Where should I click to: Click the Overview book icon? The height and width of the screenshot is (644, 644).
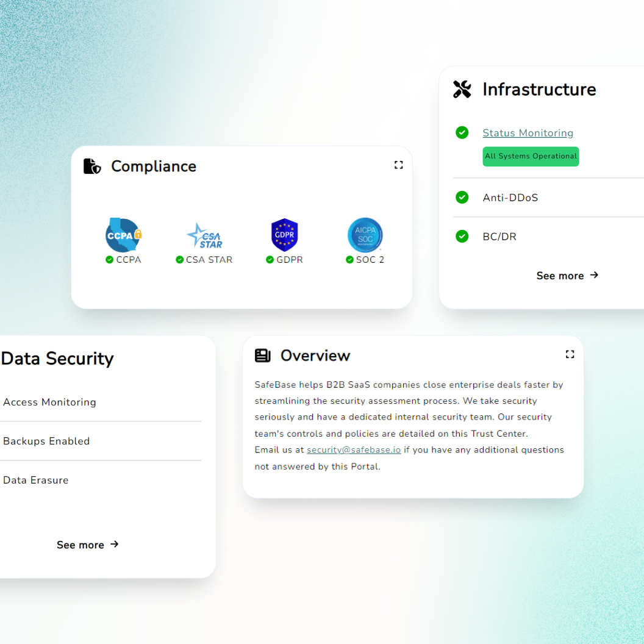(262, 355)
